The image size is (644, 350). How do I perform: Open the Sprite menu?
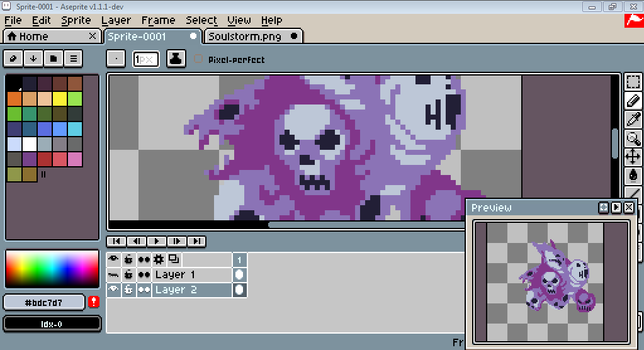[76, 21]
